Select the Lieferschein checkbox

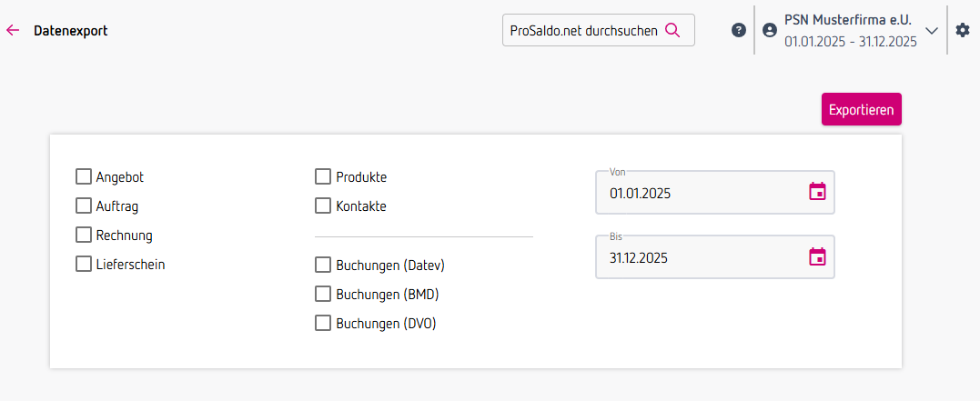[x=84, y=264]
